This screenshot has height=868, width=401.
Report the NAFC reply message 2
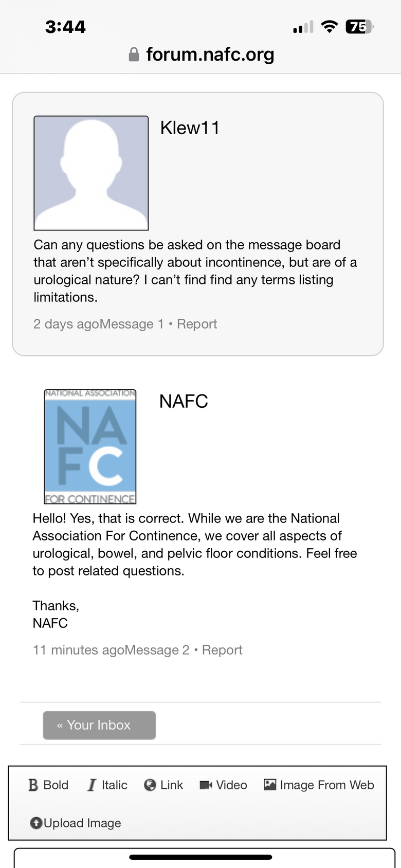click(x=222, y=650)
